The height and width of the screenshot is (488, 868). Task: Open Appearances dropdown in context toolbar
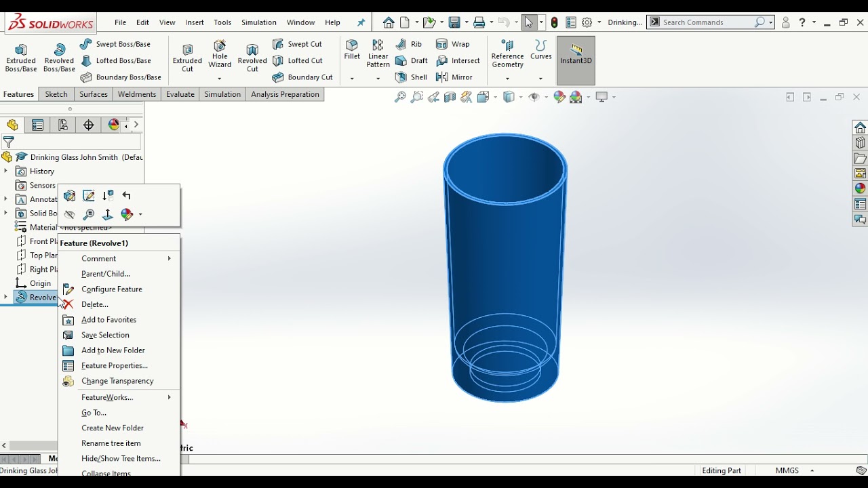[140, 215]
